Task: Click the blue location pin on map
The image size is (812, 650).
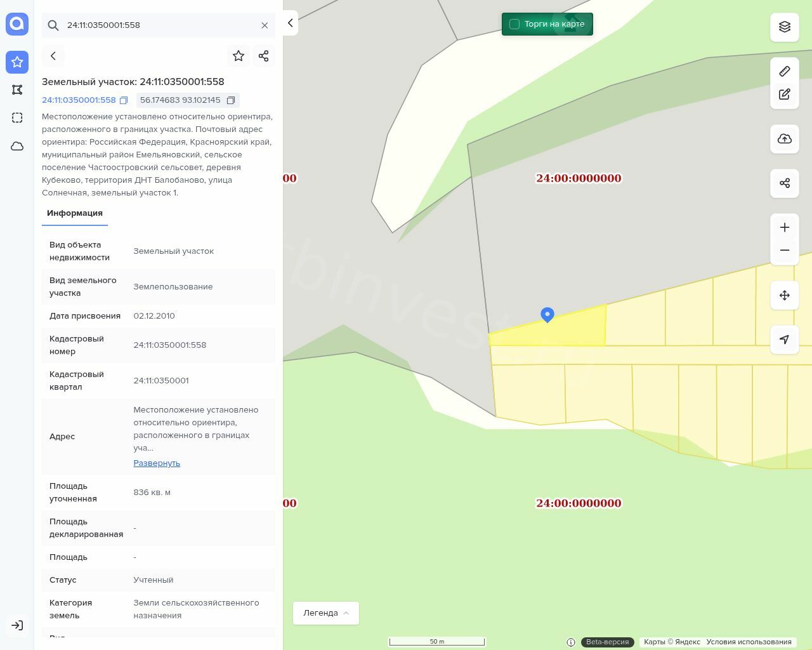Action: pos(547,314)
